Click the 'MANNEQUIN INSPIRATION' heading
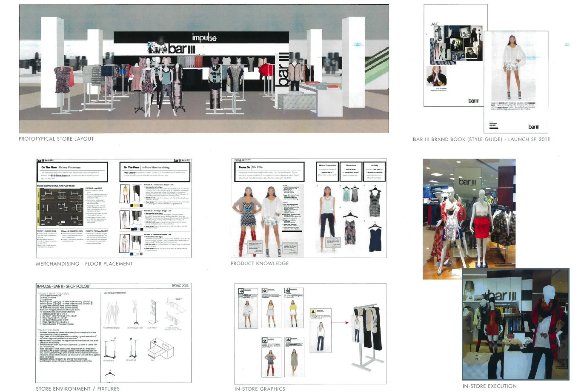This screenshot has width=584, height=392. [115, 293]
